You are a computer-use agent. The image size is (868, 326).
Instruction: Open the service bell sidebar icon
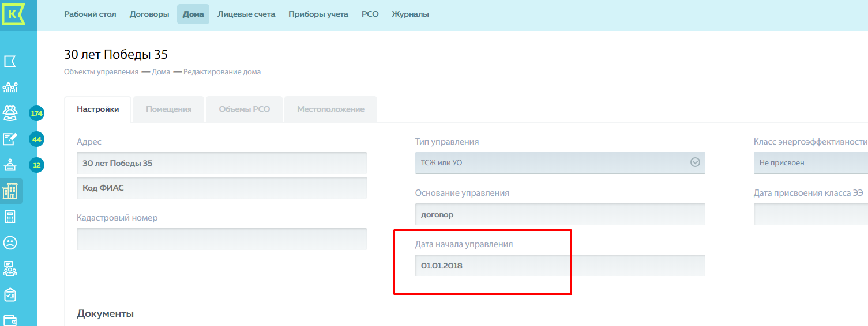tap(10, 165)
